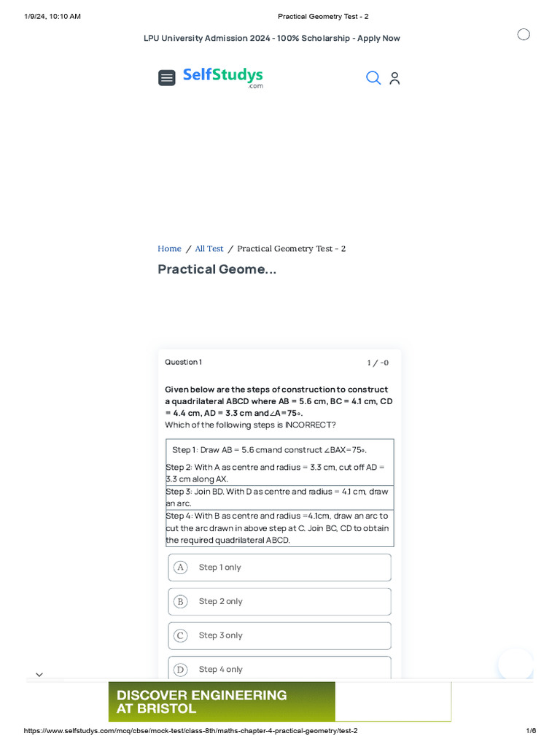560x747 pixels.
Task: Open the All Test breadcrumb link
Action: point(209,249)
